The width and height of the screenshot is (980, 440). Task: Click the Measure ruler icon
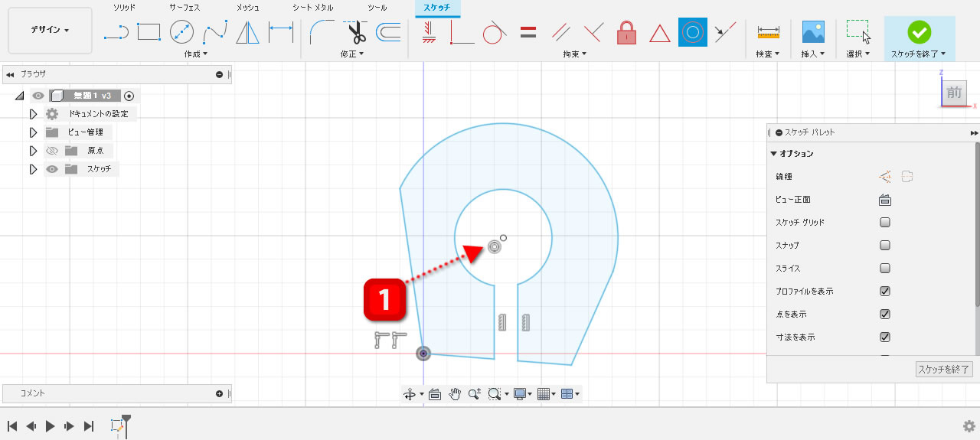click(x=768, y=32)
